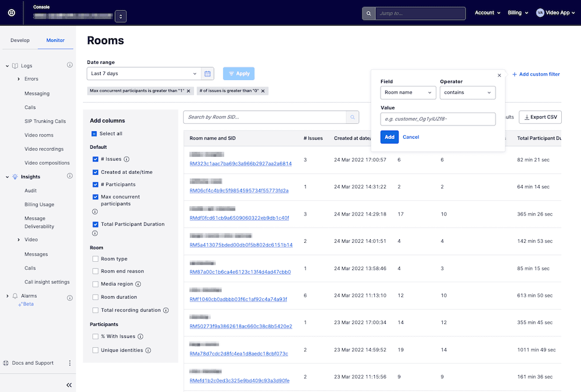Uncheck the # Participants checkbox
This screenshot has width=581, height=392.
coord(96,184)
